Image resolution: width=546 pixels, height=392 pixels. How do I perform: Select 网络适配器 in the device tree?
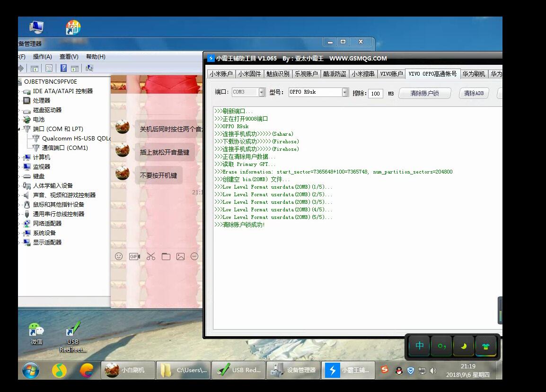47,224
